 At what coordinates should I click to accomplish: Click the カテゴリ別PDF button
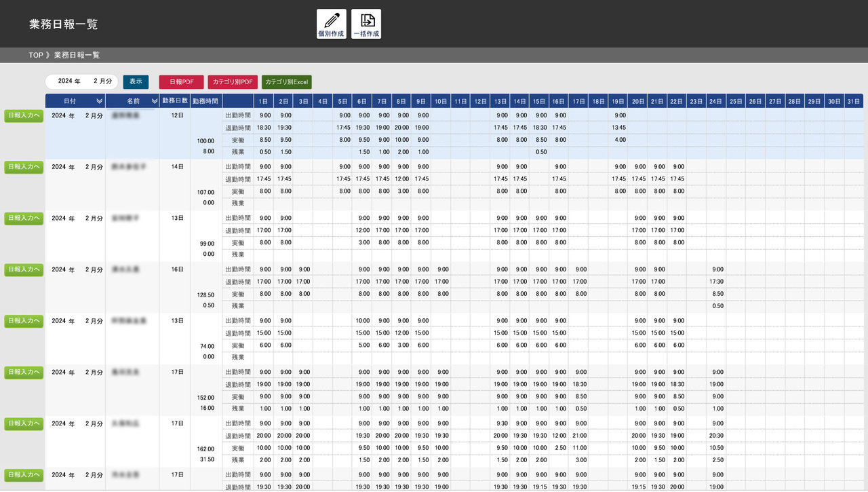[233, 81]
